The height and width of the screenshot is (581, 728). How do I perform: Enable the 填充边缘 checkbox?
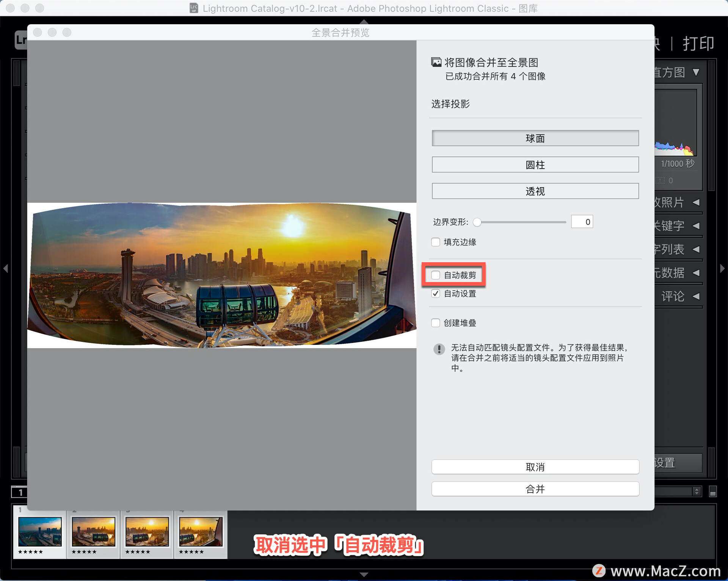click(x=436, y=242)
